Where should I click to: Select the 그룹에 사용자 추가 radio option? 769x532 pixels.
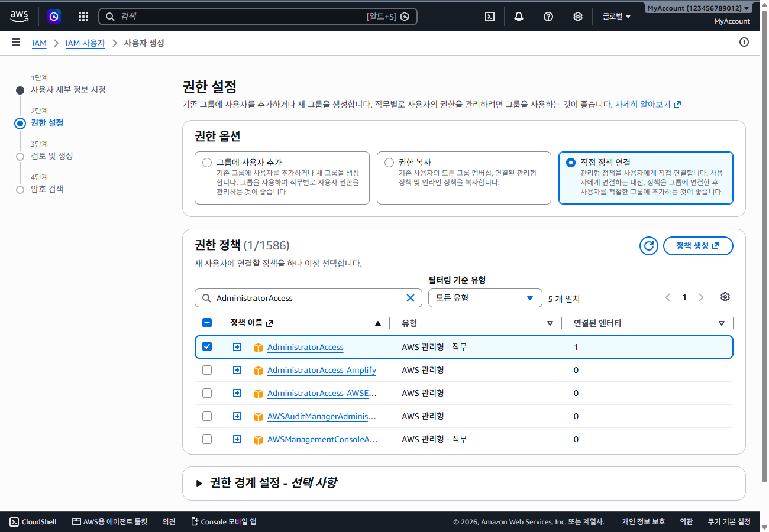point(206,163)
